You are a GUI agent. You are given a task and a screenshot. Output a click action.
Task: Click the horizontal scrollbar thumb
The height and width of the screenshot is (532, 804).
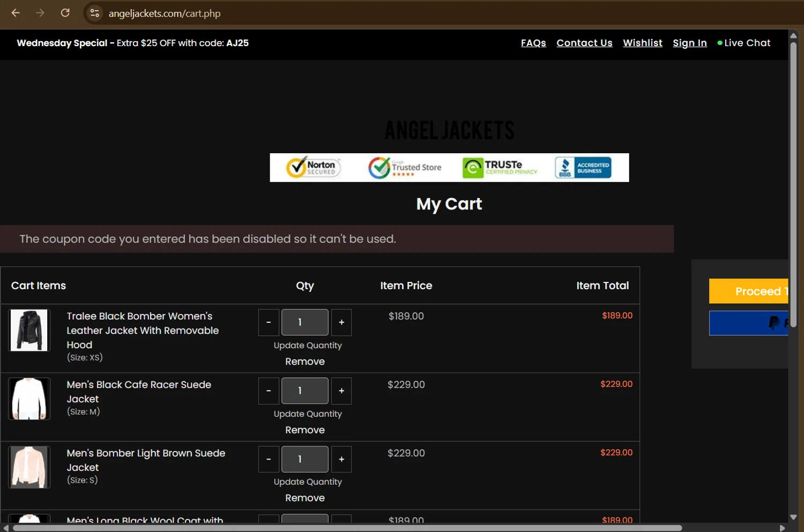point(347,528)
